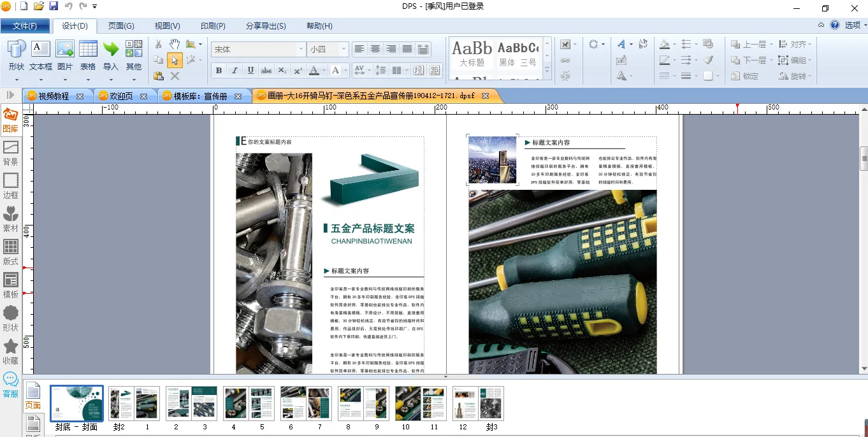This screenshot has height=437, width=868.
Task: Click the cut scissors icon
Action: 159,44
